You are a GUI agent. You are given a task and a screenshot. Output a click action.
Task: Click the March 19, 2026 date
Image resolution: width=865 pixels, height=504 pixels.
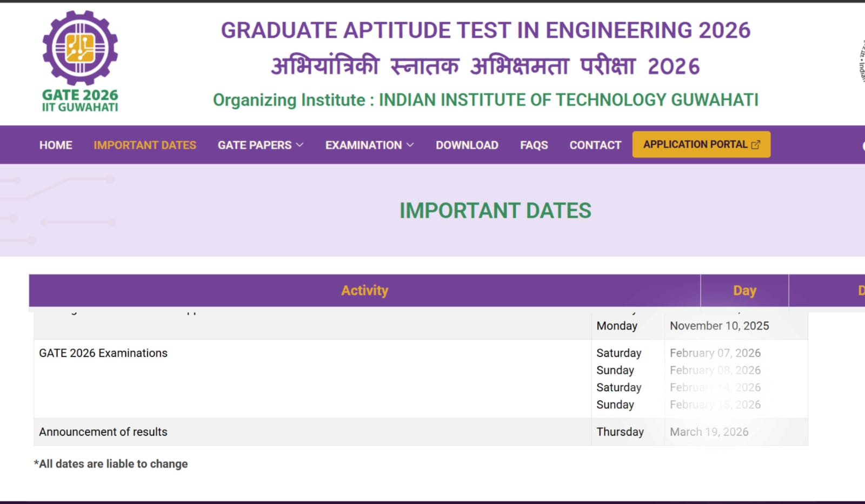click(x=709, y=432)
